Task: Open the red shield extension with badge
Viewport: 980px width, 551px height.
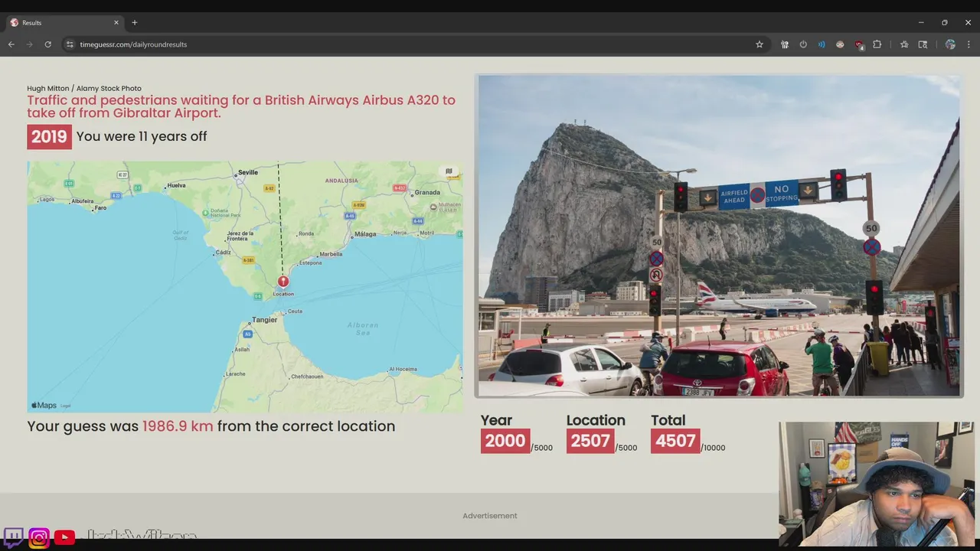Action: pos(859,44)
